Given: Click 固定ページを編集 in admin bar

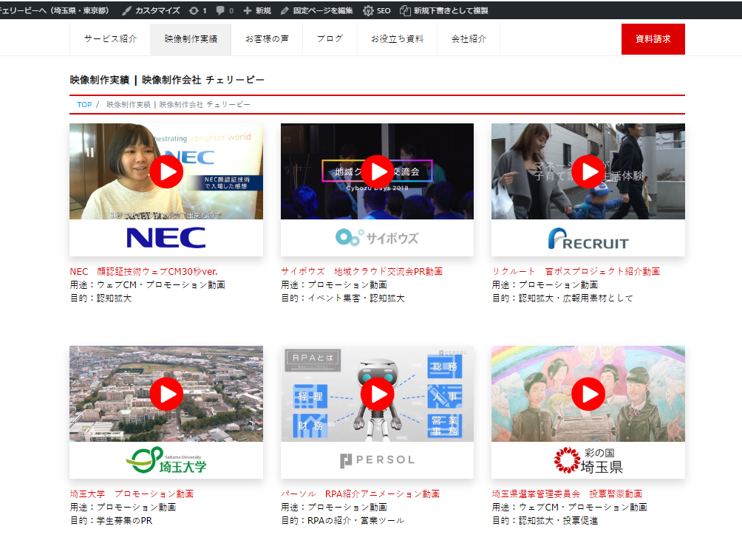Looking at the screenshot, I should 316,11.
